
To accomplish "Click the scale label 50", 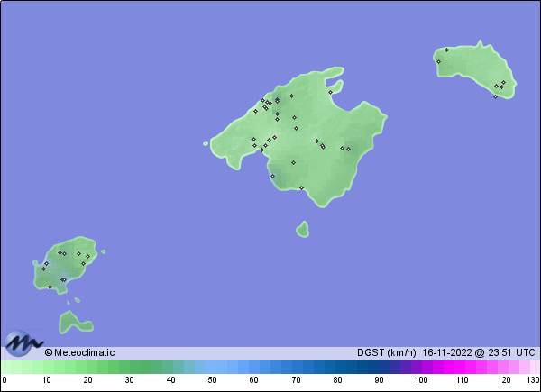I will click(x=212, y=380).
